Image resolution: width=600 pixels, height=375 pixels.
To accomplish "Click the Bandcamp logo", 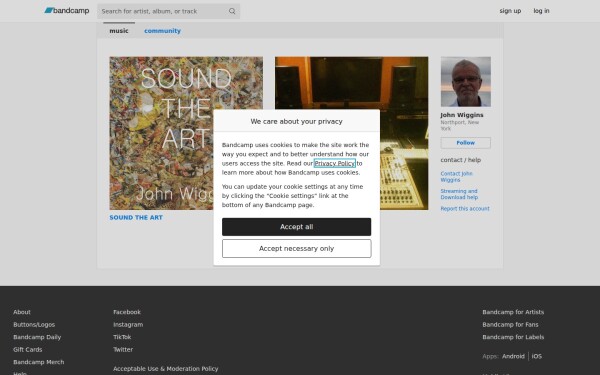I will pos(67,11).
